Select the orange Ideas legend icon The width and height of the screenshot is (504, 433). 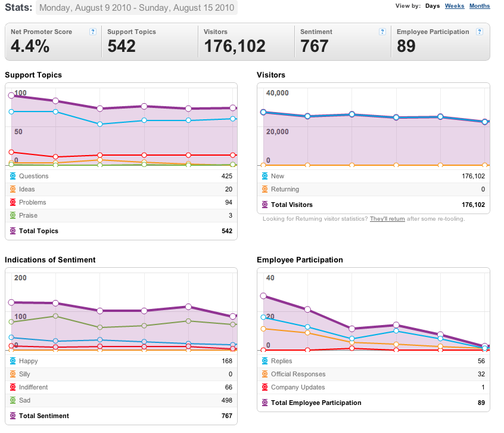(x=13, y=189)
